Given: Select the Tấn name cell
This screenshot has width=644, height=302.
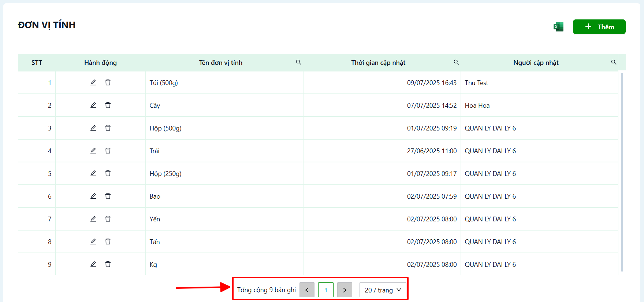Looking at the screenshot, I should 224,242.
